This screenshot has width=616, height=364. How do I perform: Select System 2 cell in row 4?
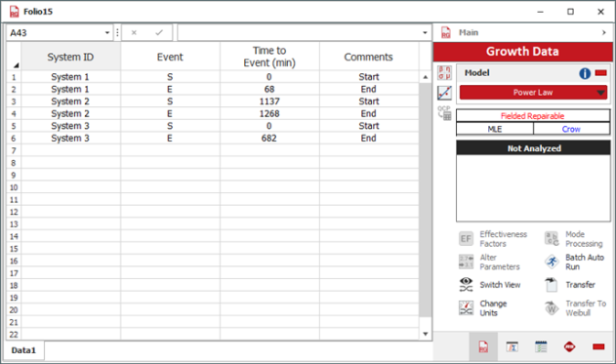(x=70, y=113)
